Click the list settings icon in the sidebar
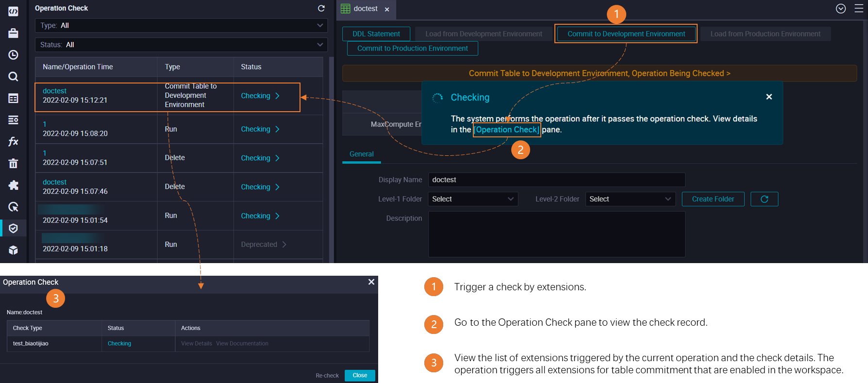The image size is (868, 383). point(13,120)
